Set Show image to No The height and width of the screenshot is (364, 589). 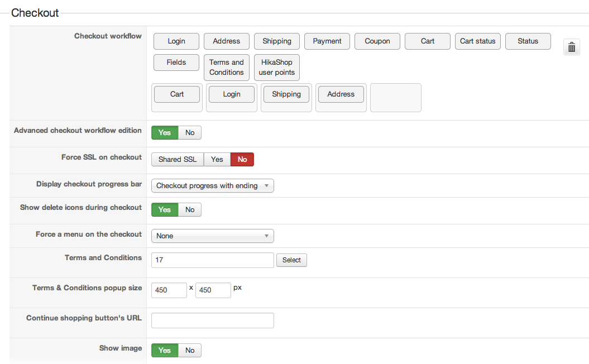190,351
